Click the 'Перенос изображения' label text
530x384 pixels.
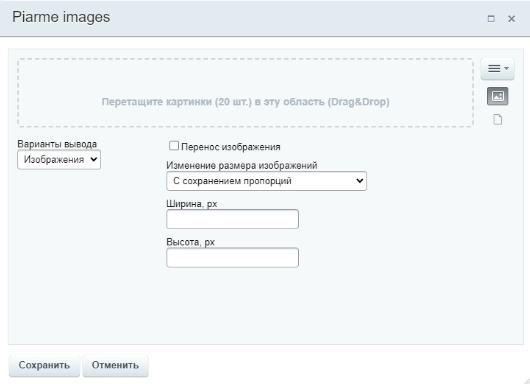pyautogui.click(x=231, y=147)
